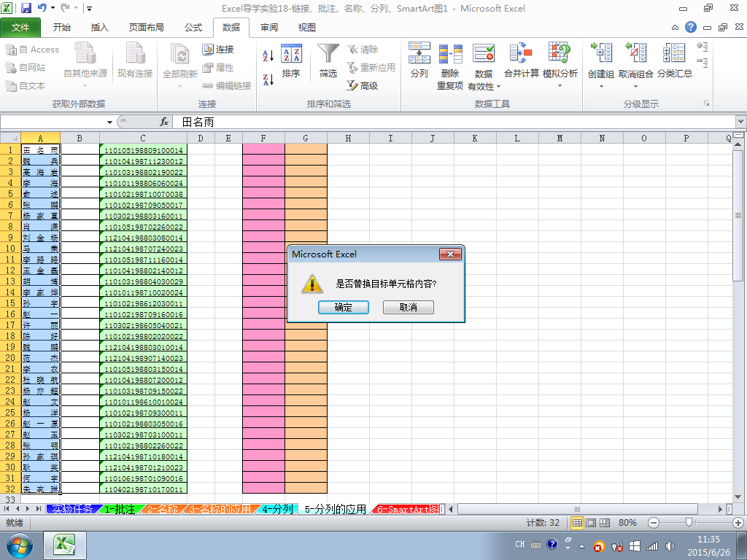Image resolution: width=747 pixels, height=560 pixels.
Task: Open the 1-批注 sheet tab
Action: point(120,509)
